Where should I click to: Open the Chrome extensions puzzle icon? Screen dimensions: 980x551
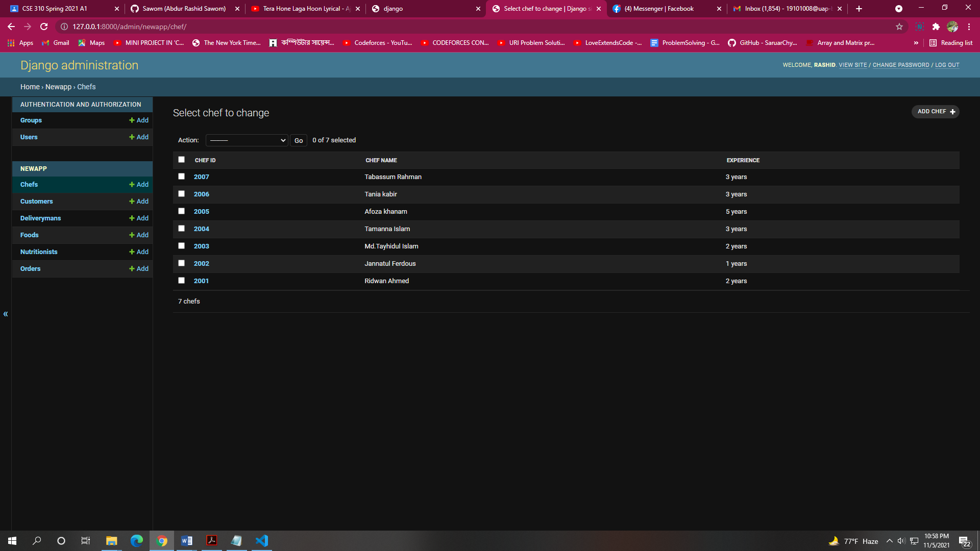pyautogui.click(x=936, y=27)
